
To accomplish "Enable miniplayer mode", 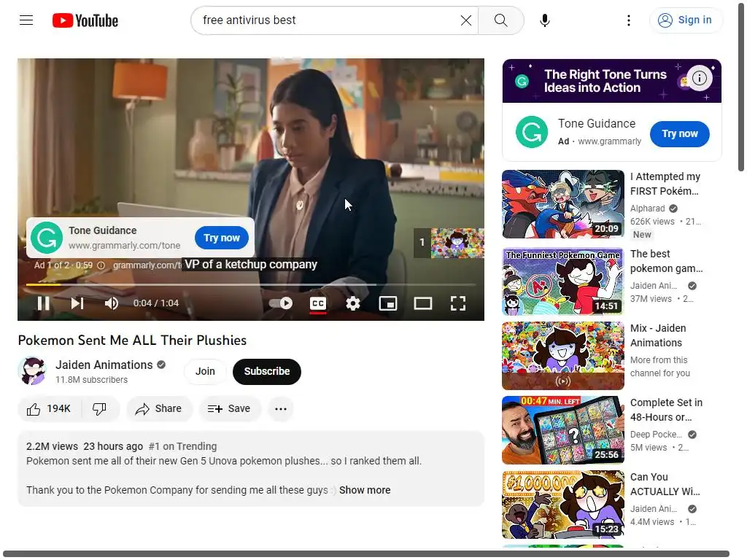I will [x=388, y=303].
